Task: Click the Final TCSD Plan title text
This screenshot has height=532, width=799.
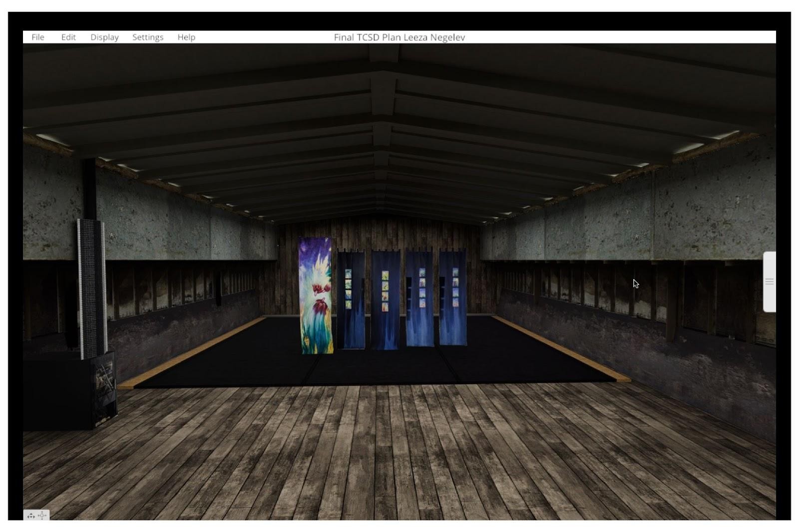Action: [x=399, y=37]
